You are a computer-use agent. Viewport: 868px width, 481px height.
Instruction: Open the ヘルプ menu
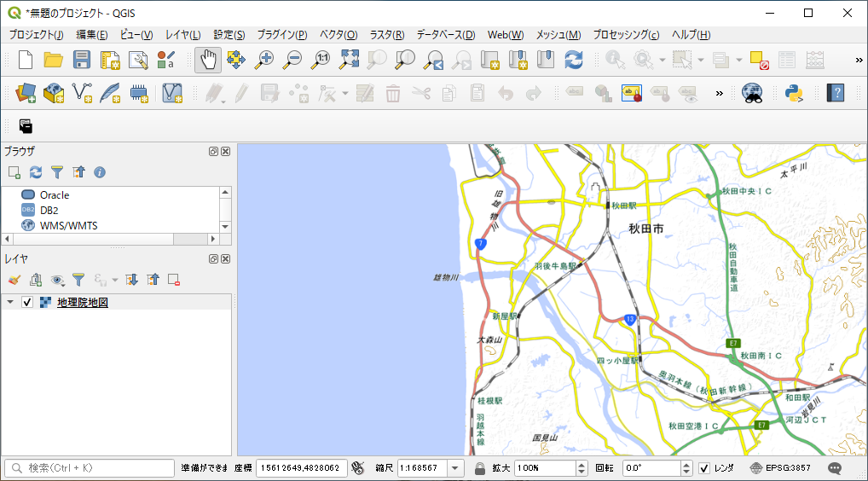point(691,35)
